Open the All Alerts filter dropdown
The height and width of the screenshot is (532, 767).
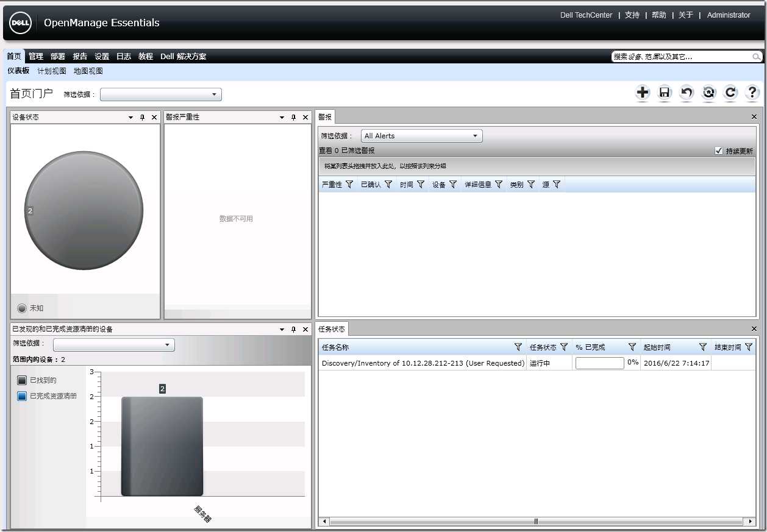(x=422, y=136)
